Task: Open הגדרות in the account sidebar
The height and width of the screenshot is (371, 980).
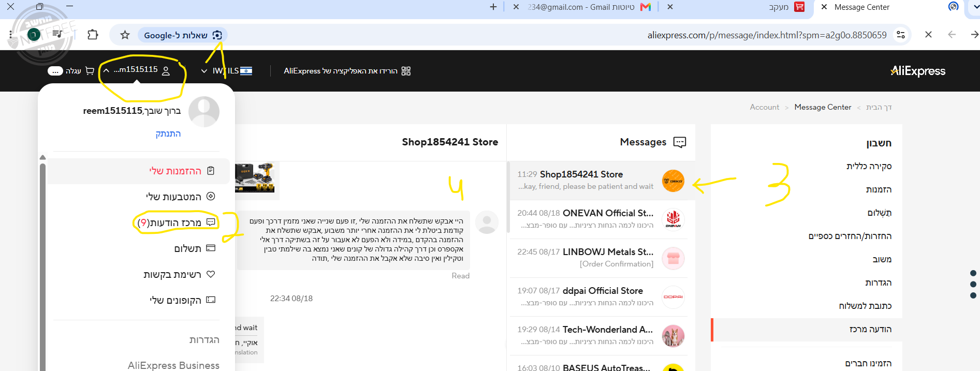Action: (879, 283)
